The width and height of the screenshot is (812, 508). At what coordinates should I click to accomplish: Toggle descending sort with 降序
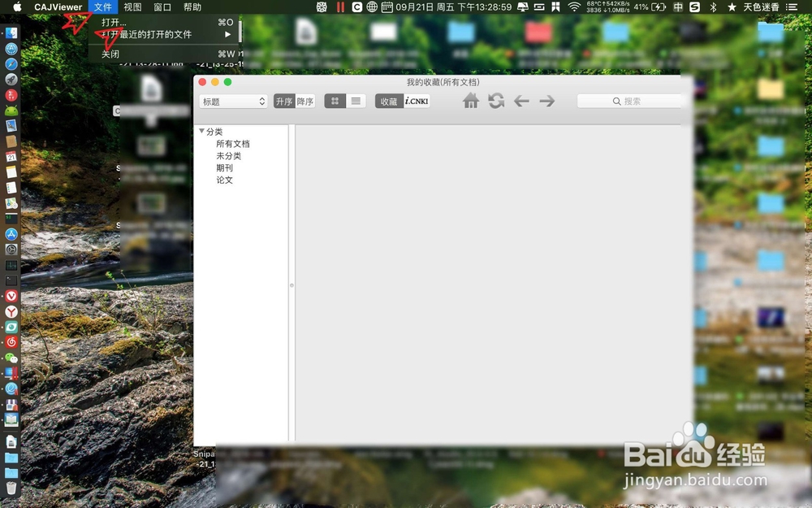304,101
